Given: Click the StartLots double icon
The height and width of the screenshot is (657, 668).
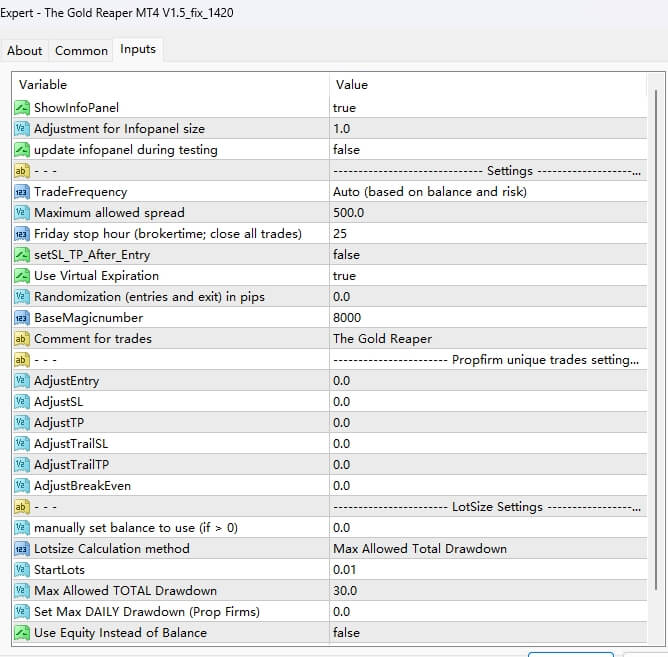Looking at the screenshot, I should pyautogui.click(x=22, y=570).
